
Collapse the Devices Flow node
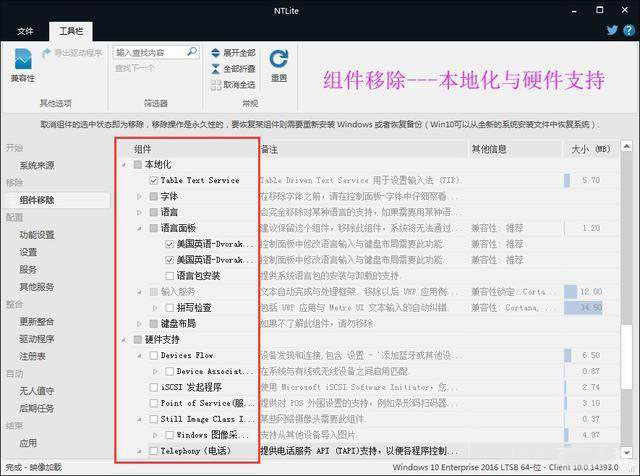tap(140, 356)
